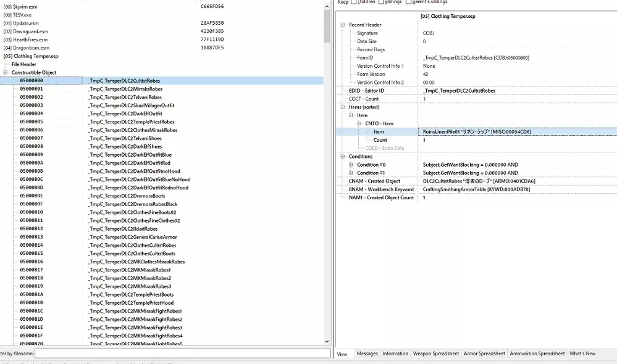The image size is (617, 364).
Task: Open the Ammunition Spreadsheet tab
Action: coord(537,354)
